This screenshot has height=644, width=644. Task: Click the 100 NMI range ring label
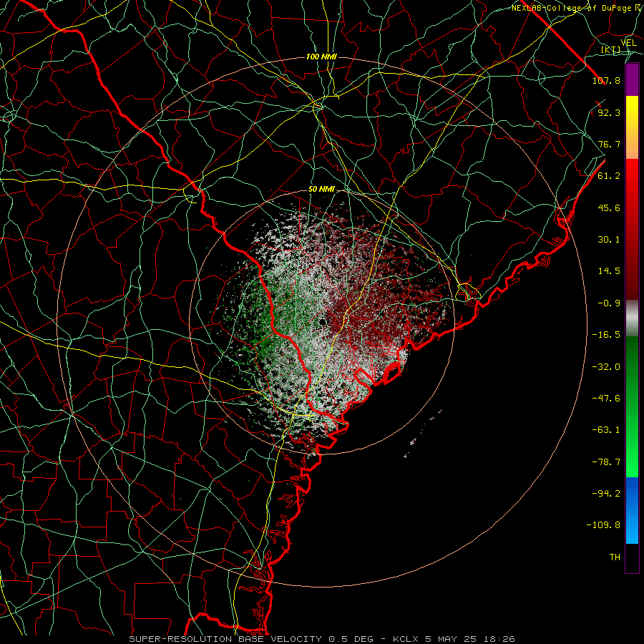(321, 57)
